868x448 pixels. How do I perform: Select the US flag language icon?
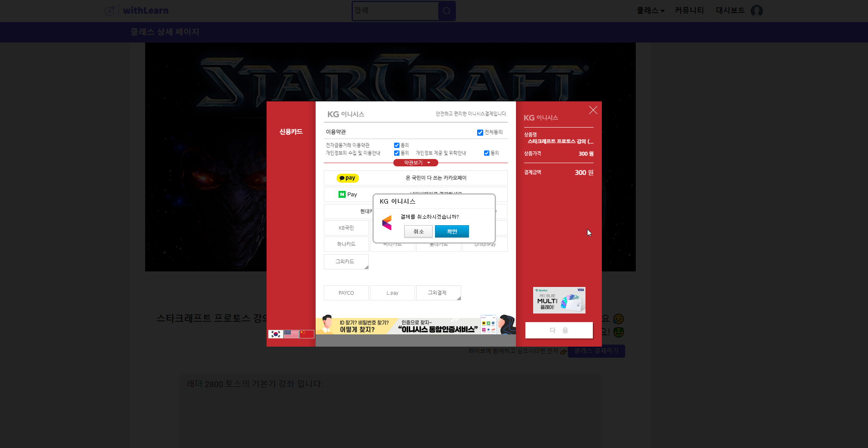(x=291, y=334)
